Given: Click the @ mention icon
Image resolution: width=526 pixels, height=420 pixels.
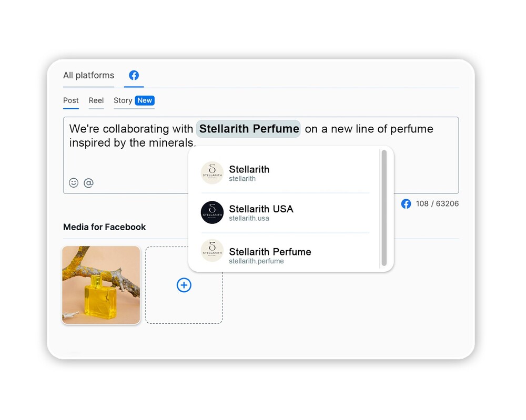Looking at the screenshot, I should coord(88,183).
